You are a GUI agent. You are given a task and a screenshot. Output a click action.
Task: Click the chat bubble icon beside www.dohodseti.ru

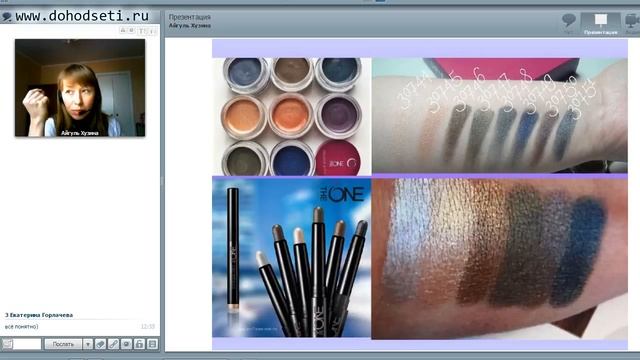[x=7, y=16]
